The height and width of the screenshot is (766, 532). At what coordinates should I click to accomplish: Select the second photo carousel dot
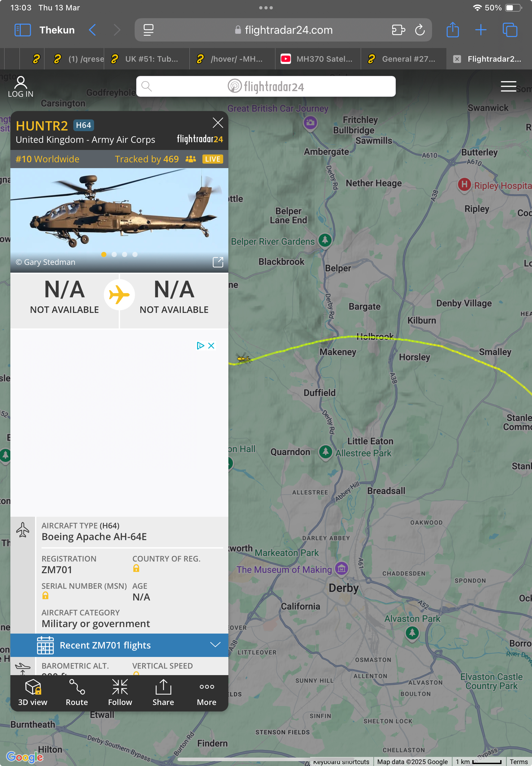(114, 254)
